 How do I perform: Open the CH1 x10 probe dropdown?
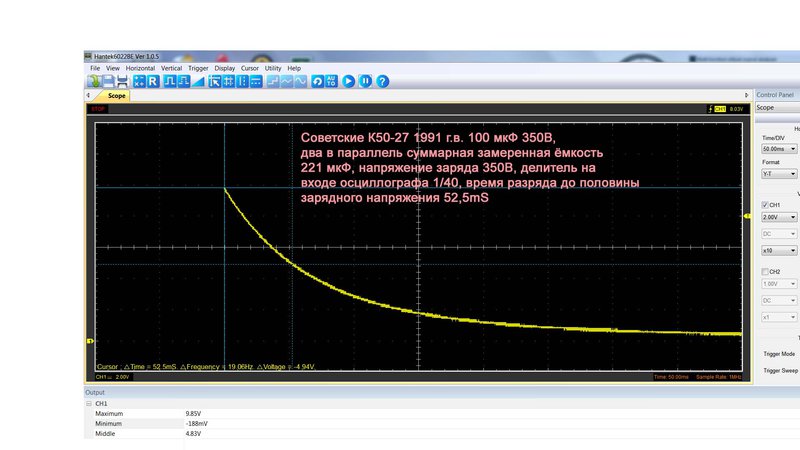point(779,251)
